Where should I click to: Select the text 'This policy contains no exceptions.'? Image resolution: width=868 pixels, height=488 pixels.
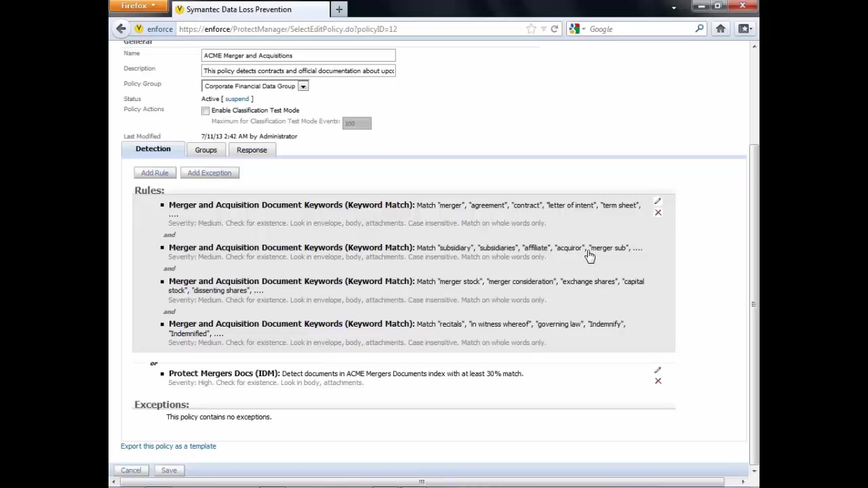[x=219, y=417]
